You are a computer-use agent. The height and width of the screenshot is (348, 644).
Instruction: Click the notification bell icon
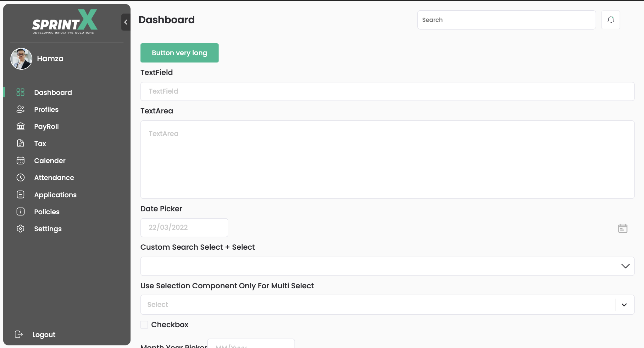click(610, 20)
